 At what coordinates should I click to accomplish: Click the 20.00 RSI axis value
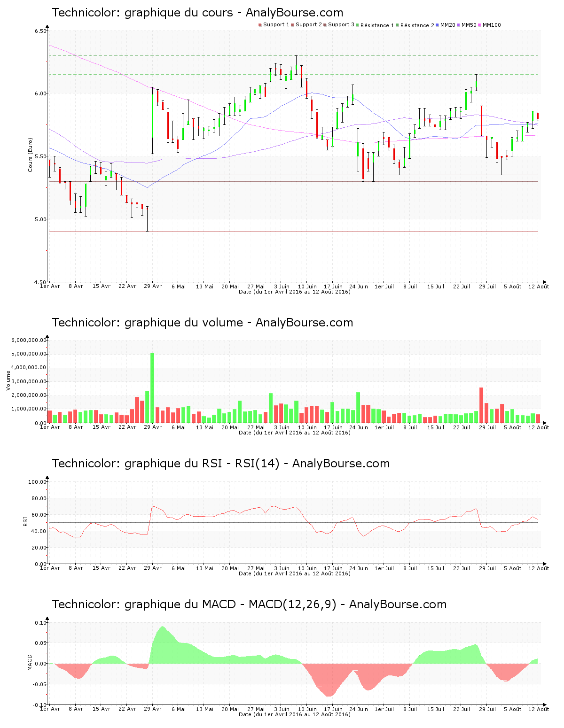pyautogui.click(x=39, y=548)
